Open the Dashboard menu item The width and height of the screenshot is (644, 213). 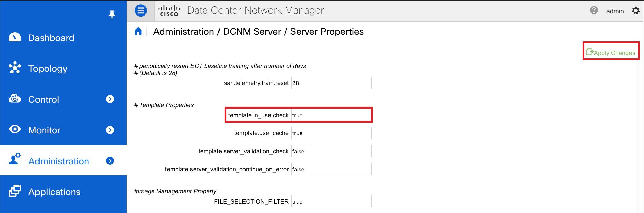tap(63, 38)
